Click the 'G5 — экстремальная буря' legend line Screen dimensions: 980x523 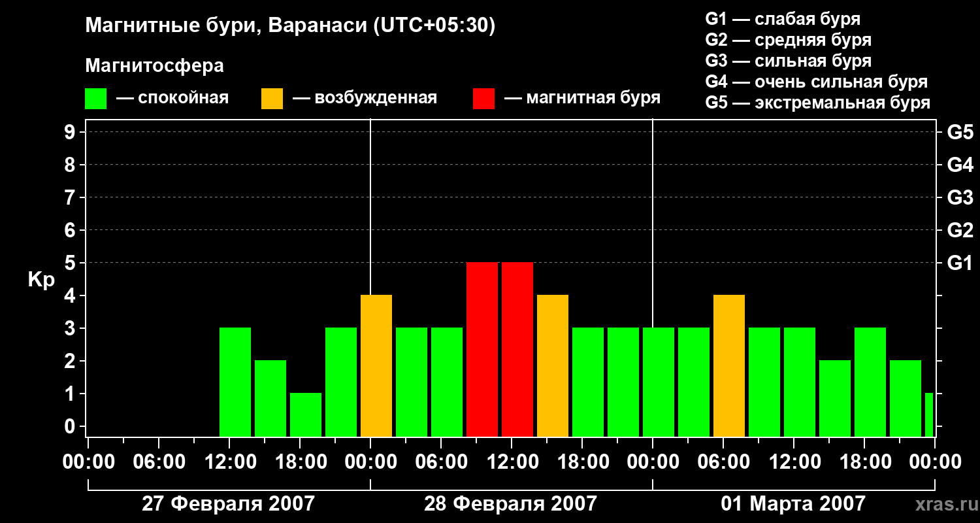pos(818,103)
